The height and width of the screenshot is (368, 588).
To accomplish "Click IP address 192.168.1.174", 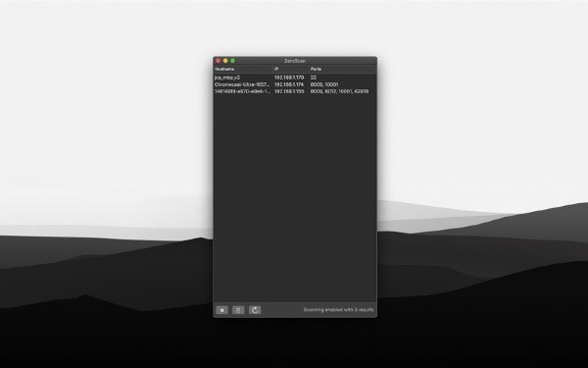I will click(x=289, y=84).
